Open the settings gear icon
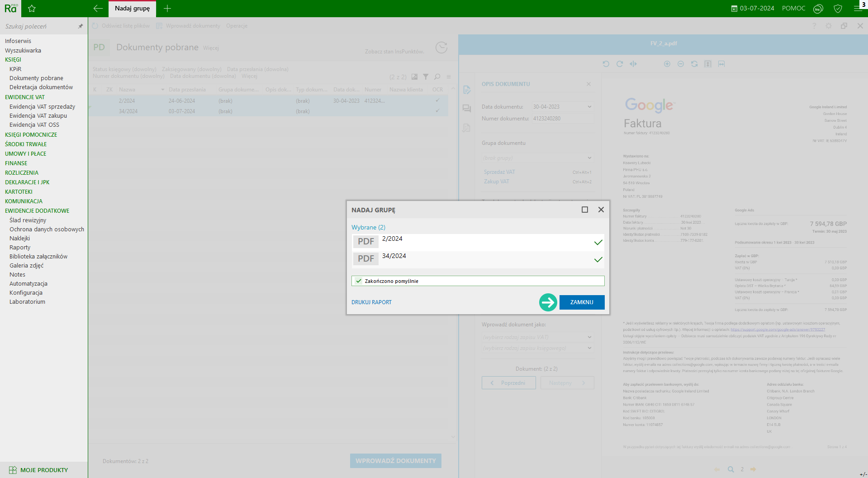This screenshot has height=478, width=868. coord(829,26)
